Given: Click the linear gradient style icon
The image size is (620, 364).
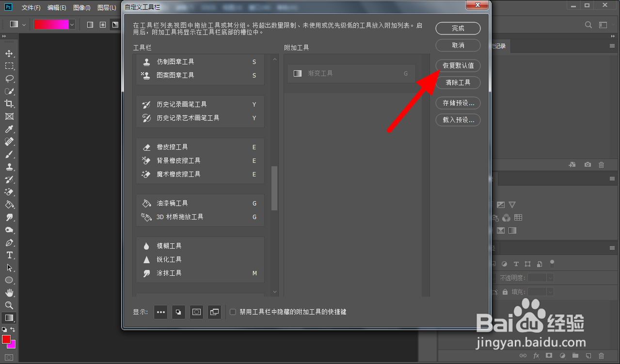Looking at the screenshot, I should (x=90, y=24).
